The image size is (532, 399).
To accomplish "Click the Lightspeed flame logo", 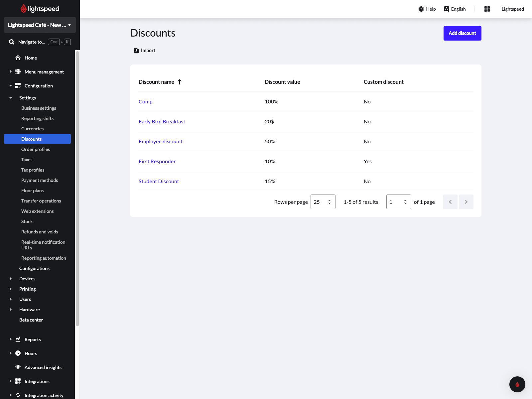I will pos(24,9).
